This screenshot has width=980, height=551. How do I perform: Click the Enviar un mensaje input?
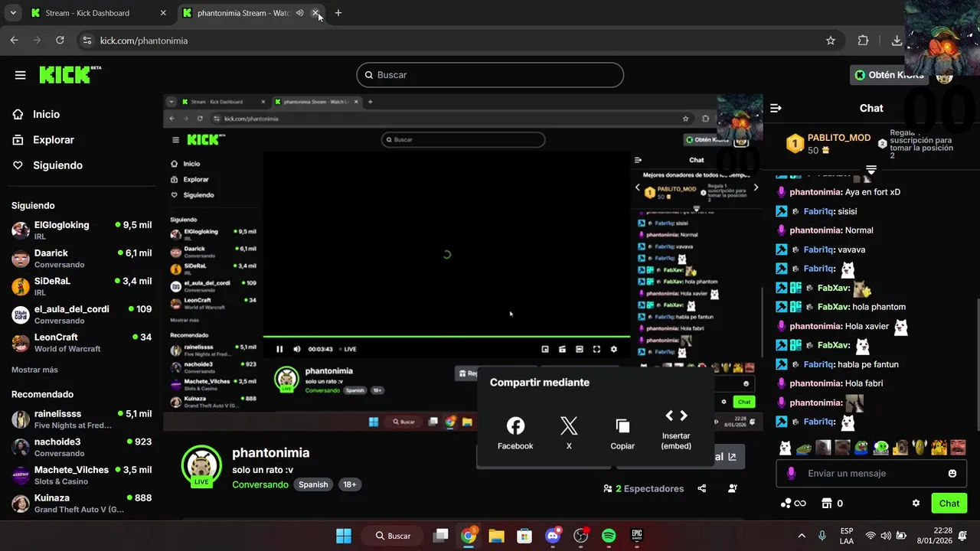coord(871,474)
